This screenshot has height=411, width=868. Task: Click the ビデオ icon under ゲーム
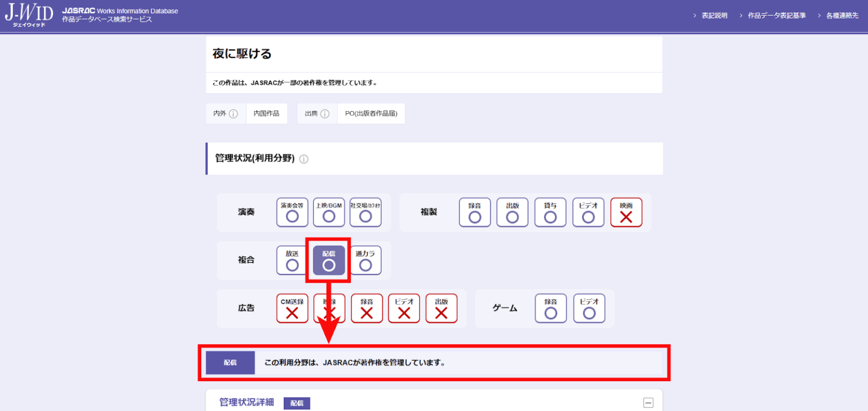(x=589, y=308)
